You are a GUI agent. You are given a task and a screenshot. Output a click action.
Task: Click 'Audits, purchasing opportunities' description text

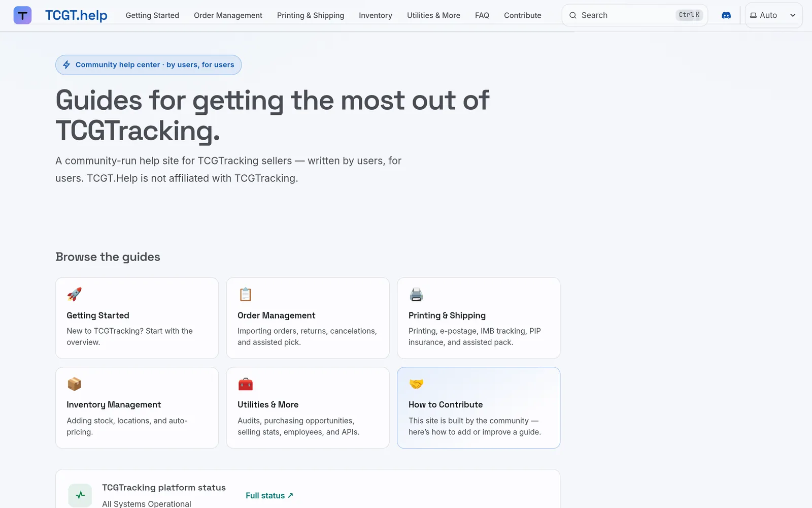pyautogui.click(x=298, y=426)
